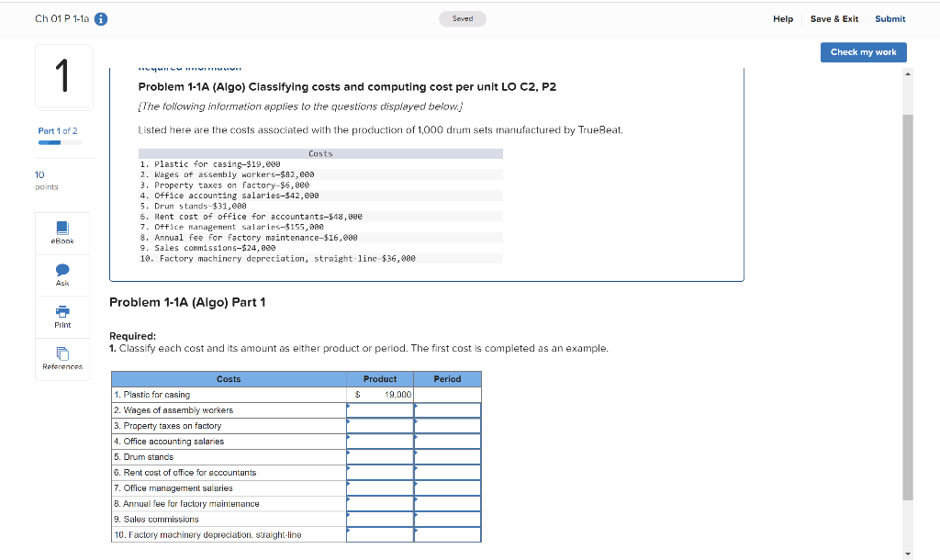Click the 19,000 Product value cell

click(x=380, y=395)
